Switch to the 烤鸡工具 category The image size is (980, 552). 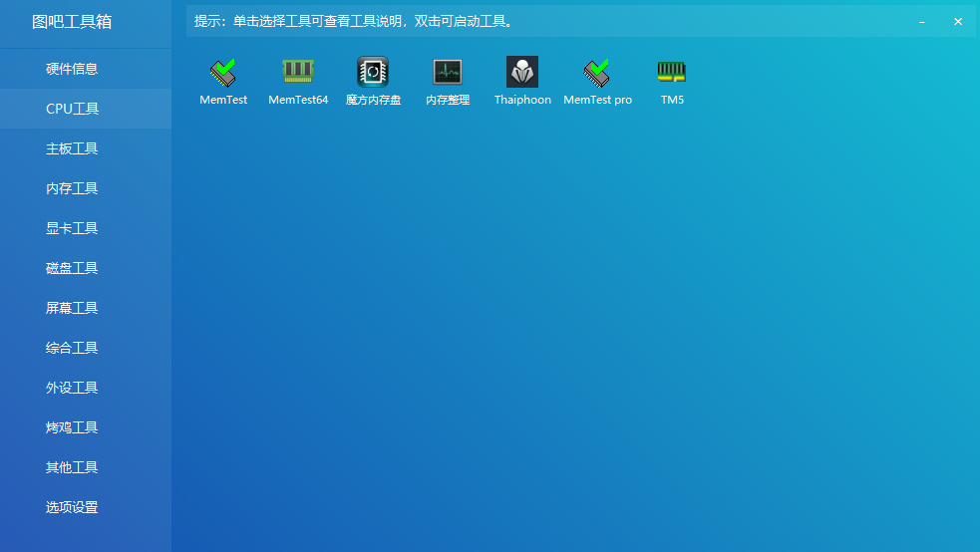point(86,427)
